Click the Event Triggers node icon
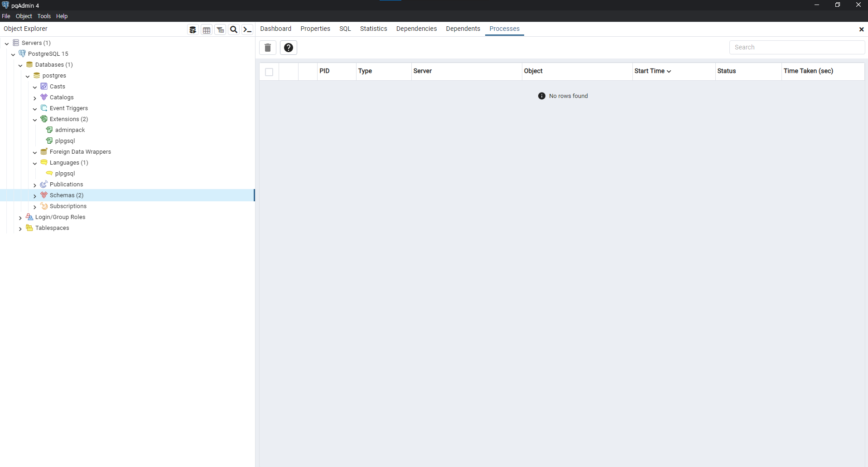Image resolution: width=868 pixels, height=467 pixels. coord(44,108)
